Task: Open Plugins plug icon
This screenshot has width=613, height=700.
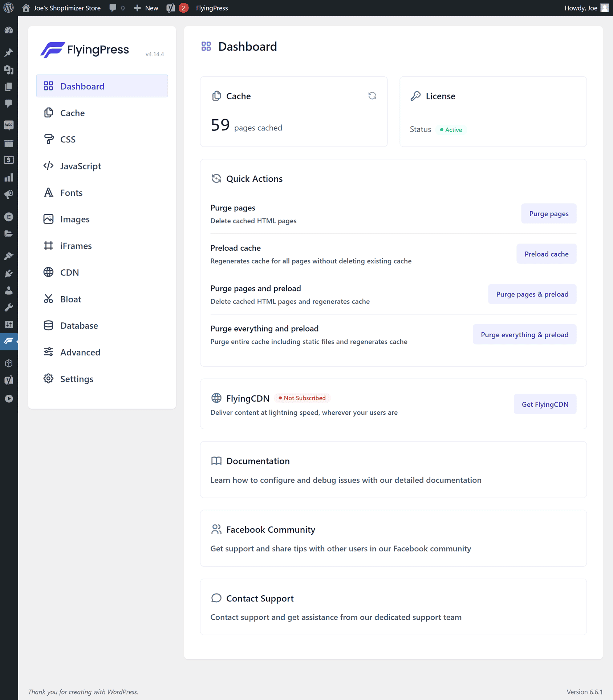Action: tap(9, 273)
